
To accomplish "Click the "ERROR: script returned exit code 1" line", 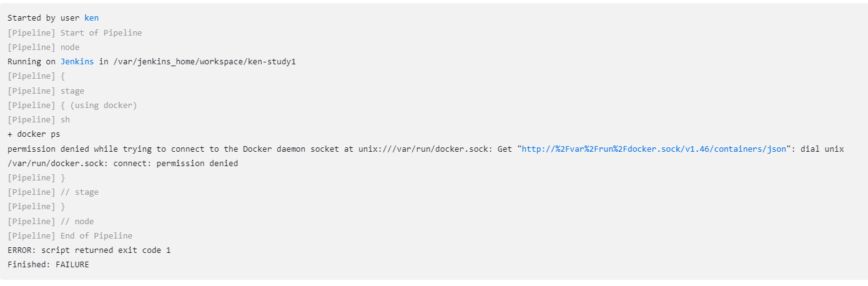I will 89,250.
